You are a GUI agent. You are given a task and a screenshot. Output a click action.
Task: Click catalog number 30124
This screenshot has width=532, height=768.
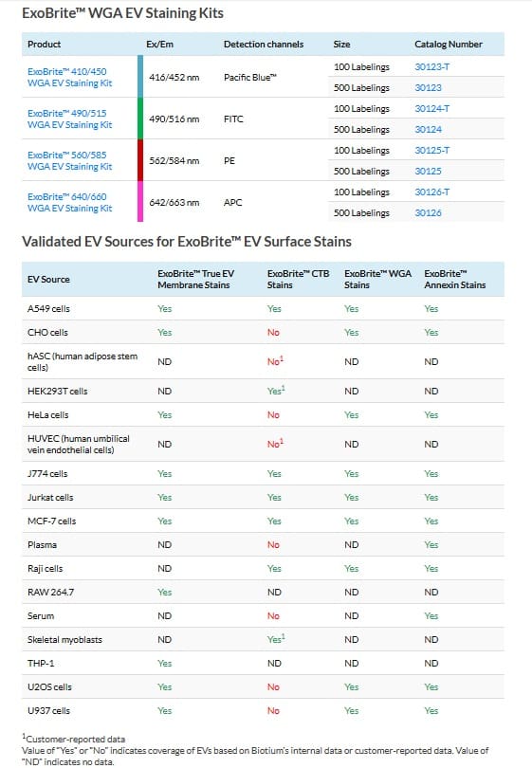(x=428, y=129)
